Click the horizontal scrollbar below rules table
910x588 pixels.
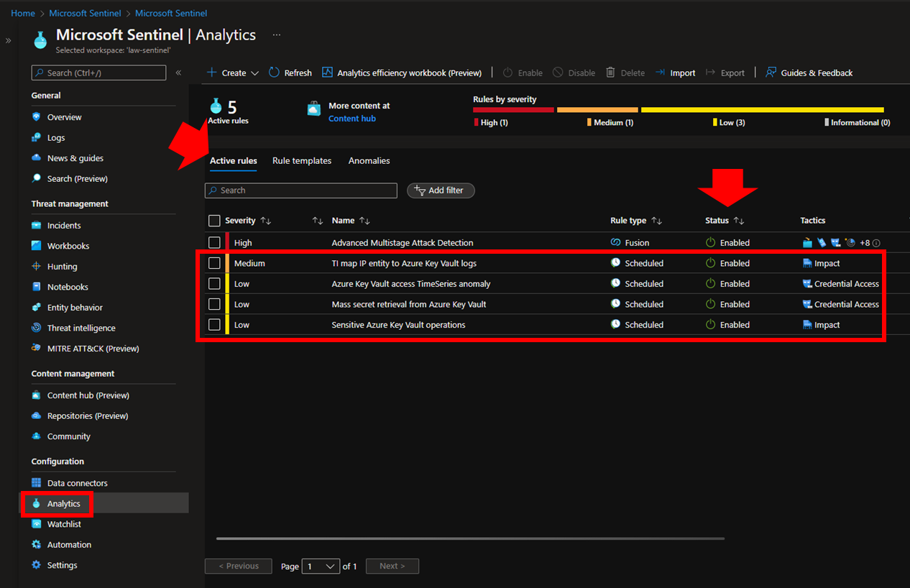pos(470,538)
